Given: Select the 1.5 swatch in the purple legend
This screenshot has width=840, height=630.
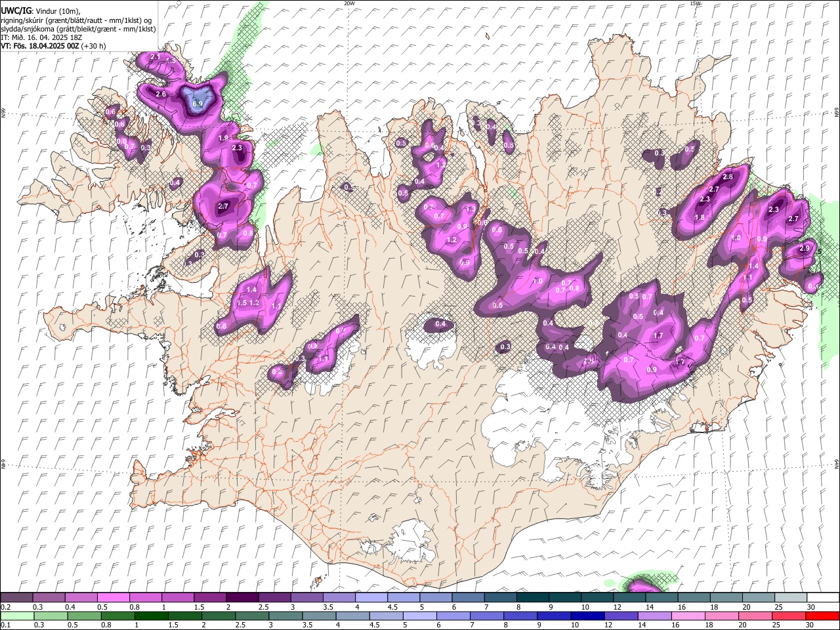Looking at the screenshot, I should [210, 597].
